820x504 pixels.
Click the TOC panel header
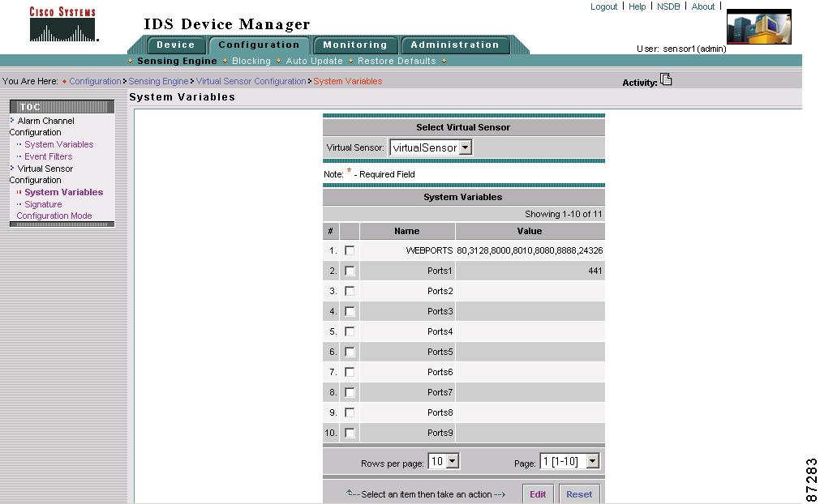pyautogui.click(x=62, y=106)
